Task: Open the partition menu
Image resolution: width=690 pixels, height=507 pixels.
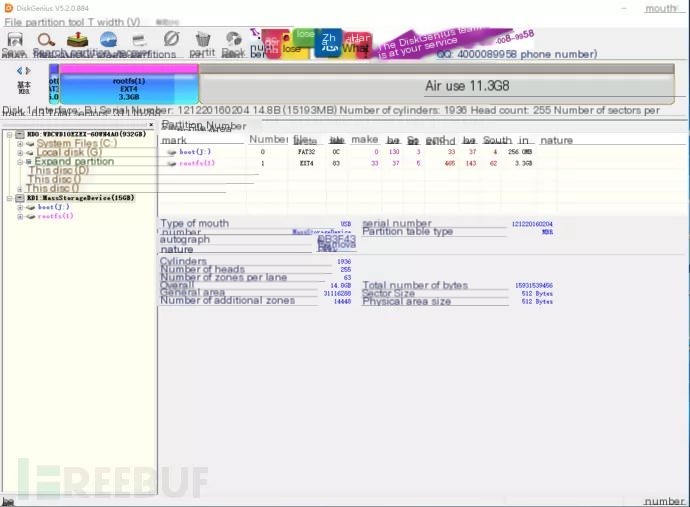Action: click(39, 22)
